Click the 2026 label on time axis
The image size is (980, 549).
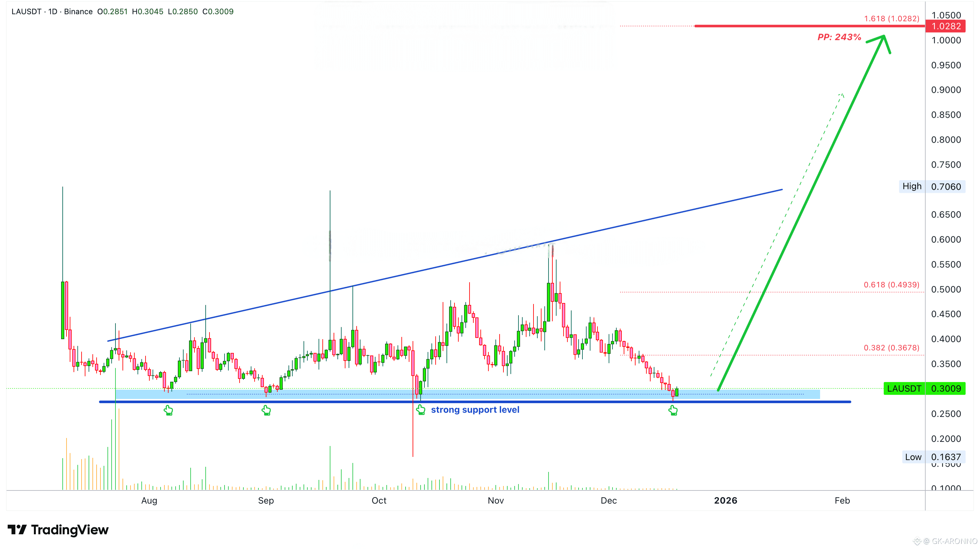[x=725, y=501]
